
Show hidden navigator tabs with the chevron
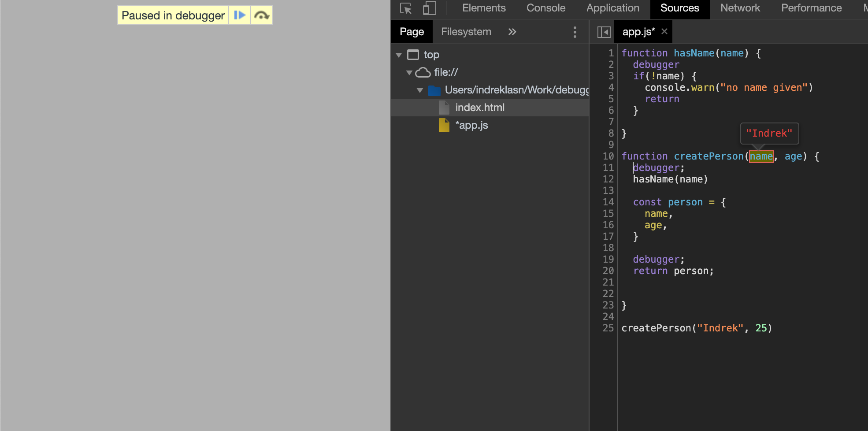[x=512, y=31]
